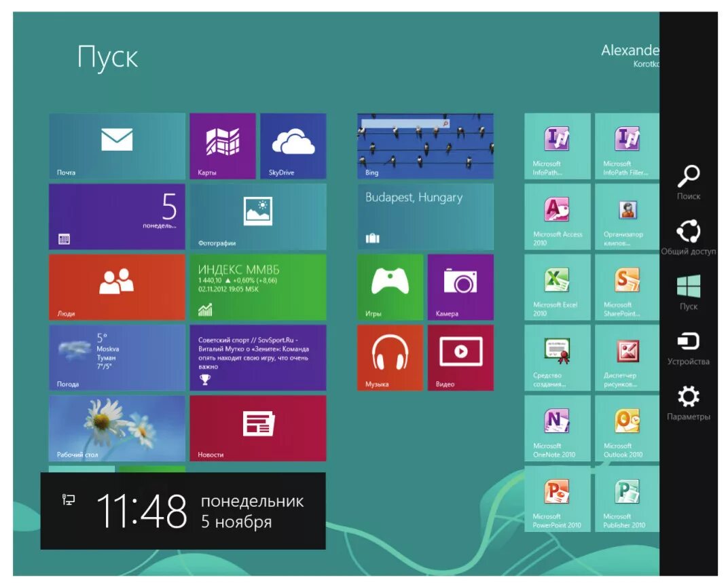The height and width of the screenshot is (583, 728).
Task: Open the Фотографии photos tile
Action: click(x=258, y=217)
